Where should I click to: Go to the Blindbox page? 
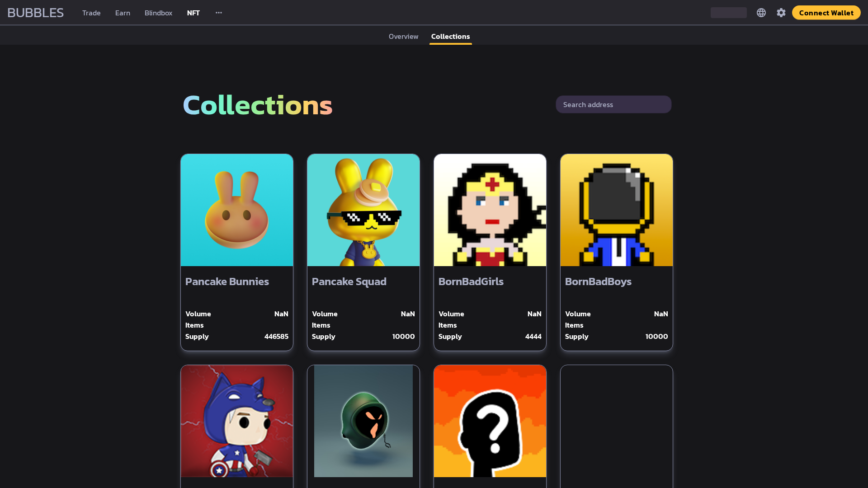point(158,13)
